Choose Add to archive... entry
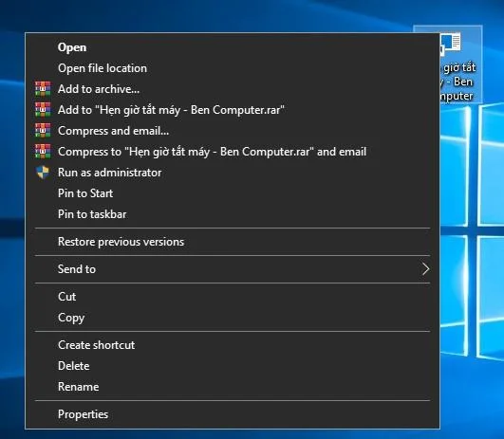Viewport: 504px width, 439px height. click(233, 89)
